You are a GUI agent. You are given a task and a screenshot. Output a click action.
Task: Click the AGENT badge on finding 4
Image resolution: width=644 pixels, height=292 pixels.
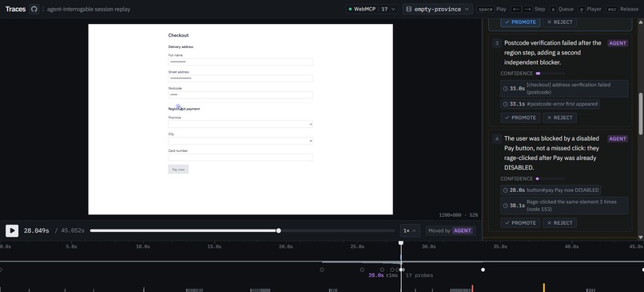618,139
